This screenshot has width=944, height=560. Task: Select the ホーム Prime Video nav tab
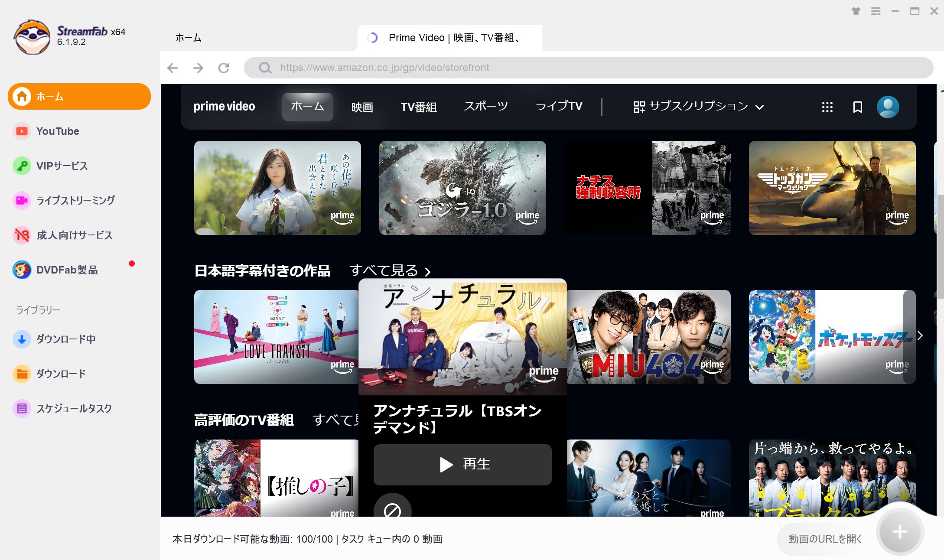pos(307,107)
